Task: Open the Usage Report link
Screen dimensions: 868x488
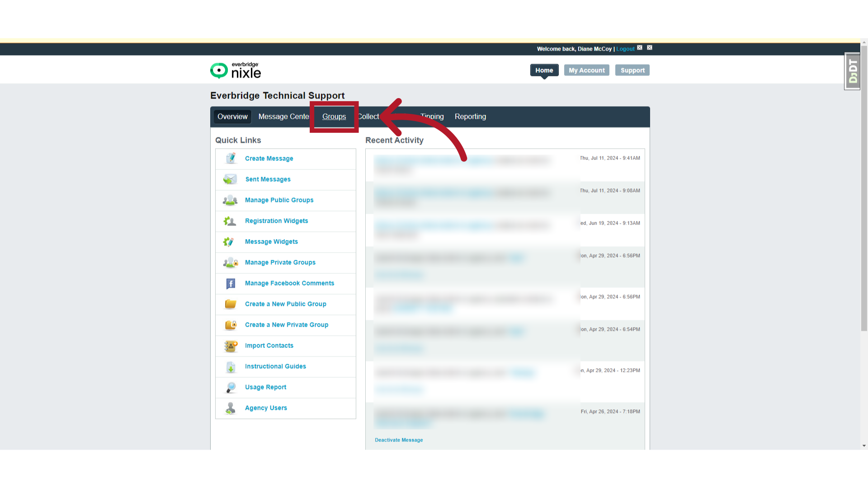Action: pyautogui.click(x=265, y=387)
